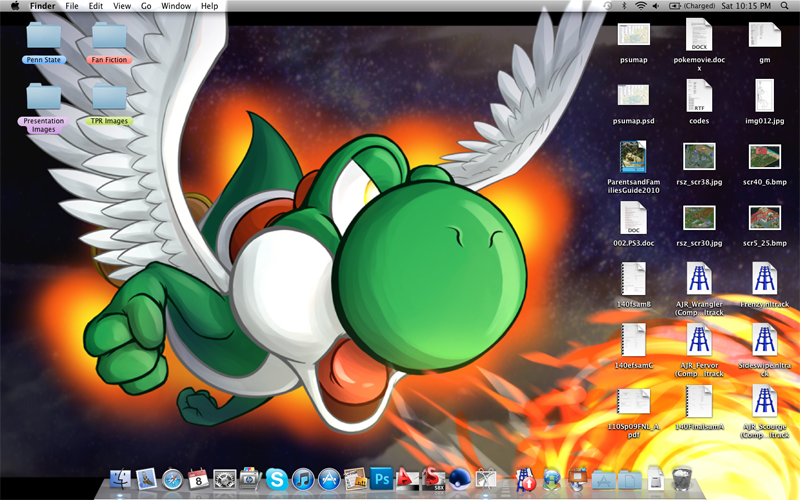Image resolution: width=800 pixels, height=500 pixels.
Task: Select the pokemovie.docx file
Action: click(699, 45)
